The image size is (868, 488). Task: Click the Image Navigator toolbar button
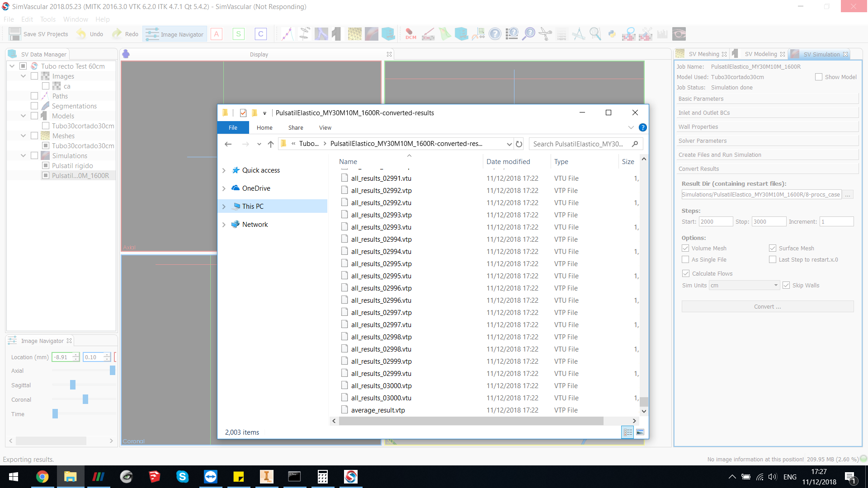click(x=175, y=34)
